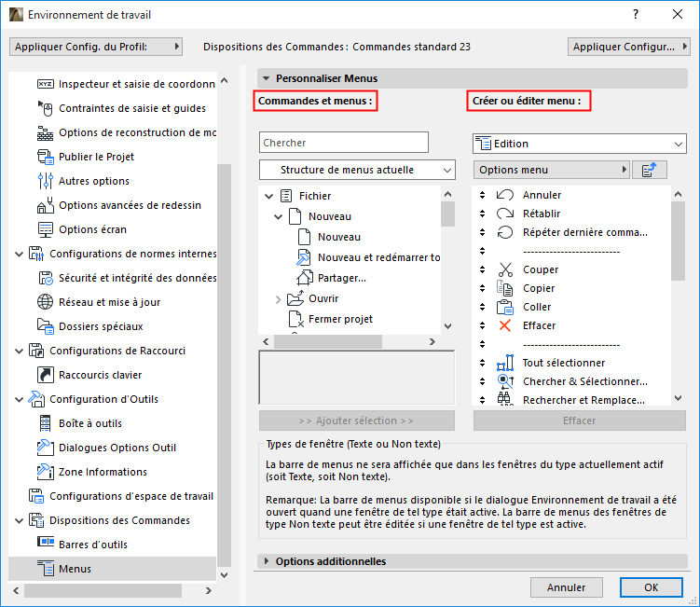Click the reorder handle next to Tout sélectionner
The height and width of the screenshot is (607, 700).
point(482,363)
